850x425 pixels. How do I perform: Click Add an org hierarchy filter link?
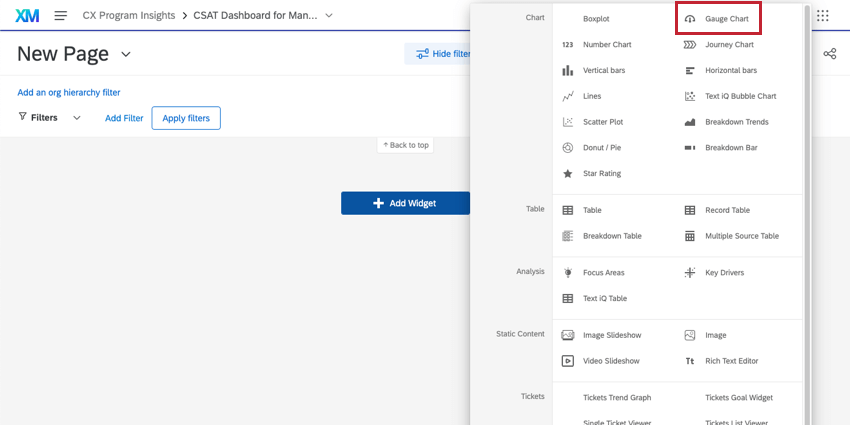click(69, 92)
